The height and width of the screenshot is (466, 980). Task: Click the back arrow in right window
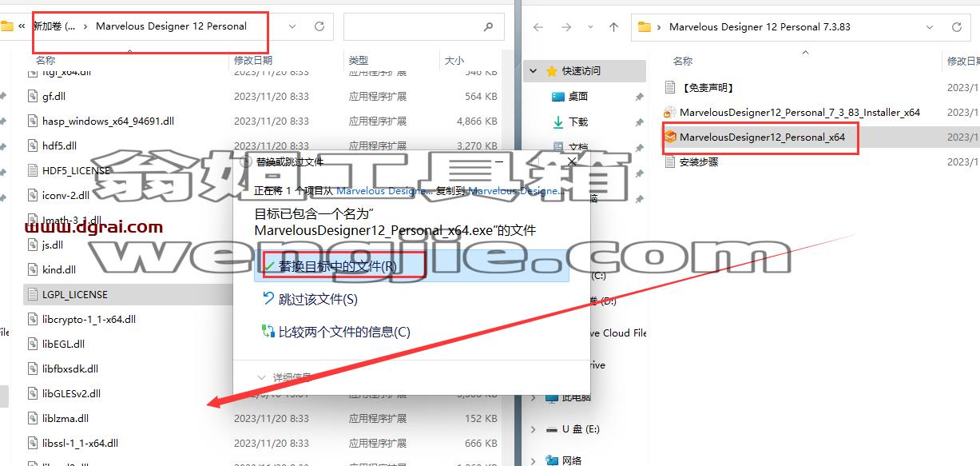click(x=538, y=27)
